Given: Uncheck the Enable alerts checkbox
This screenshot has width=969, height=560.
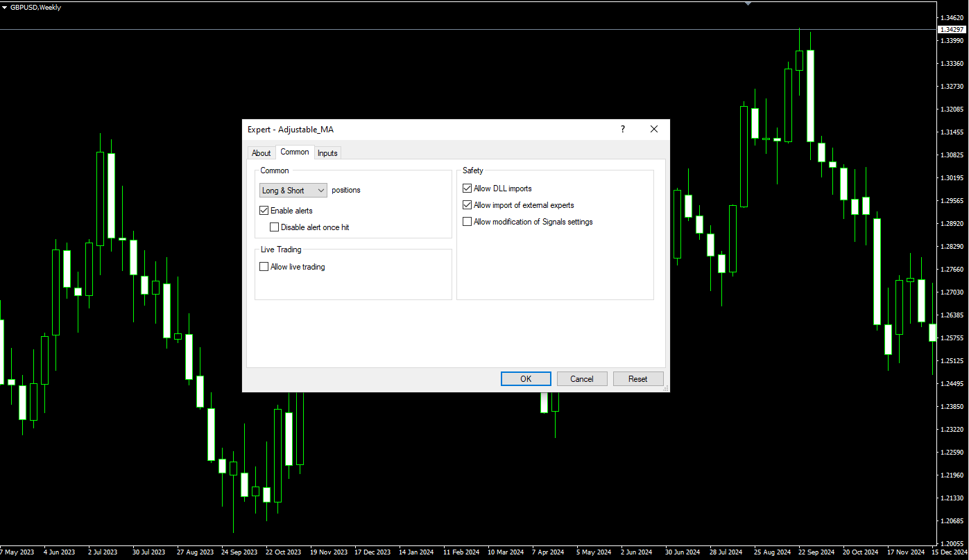Looking at the screenshot, I should pyautogui.click(x=264, y=211).
